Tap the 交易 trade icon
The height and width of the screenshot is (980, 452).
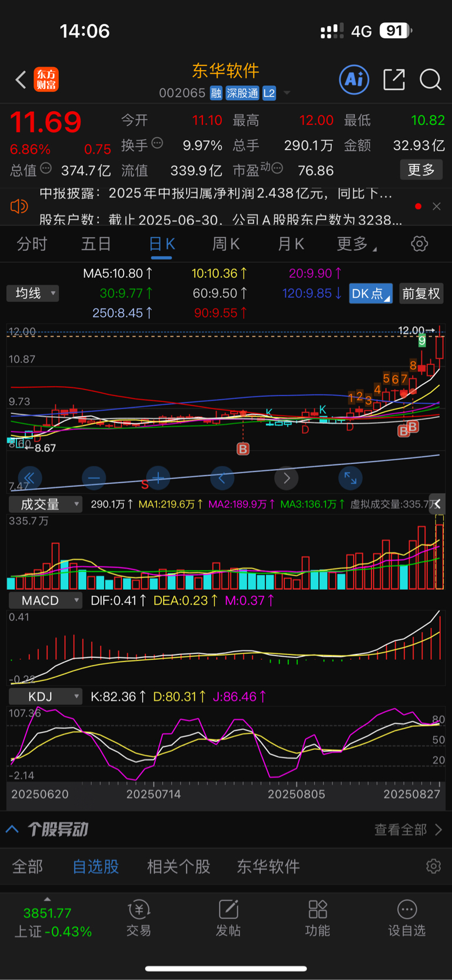(x=139, y=918)
